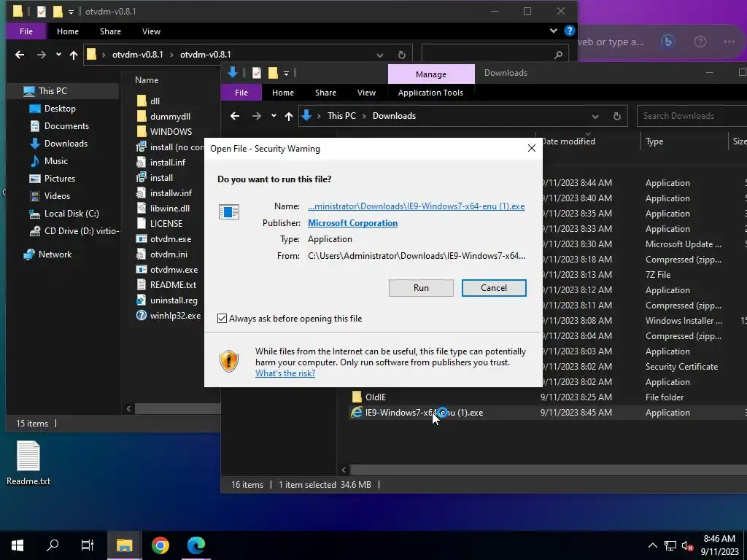
Task: Open Home tab in otvdm window
Action: (68, 31)
